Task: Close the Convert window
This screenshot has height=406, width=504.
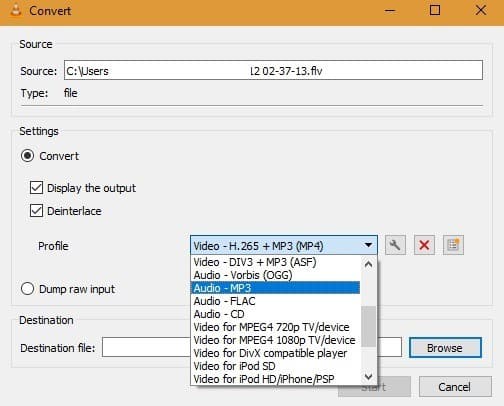Action: click(x=481, y=10)
